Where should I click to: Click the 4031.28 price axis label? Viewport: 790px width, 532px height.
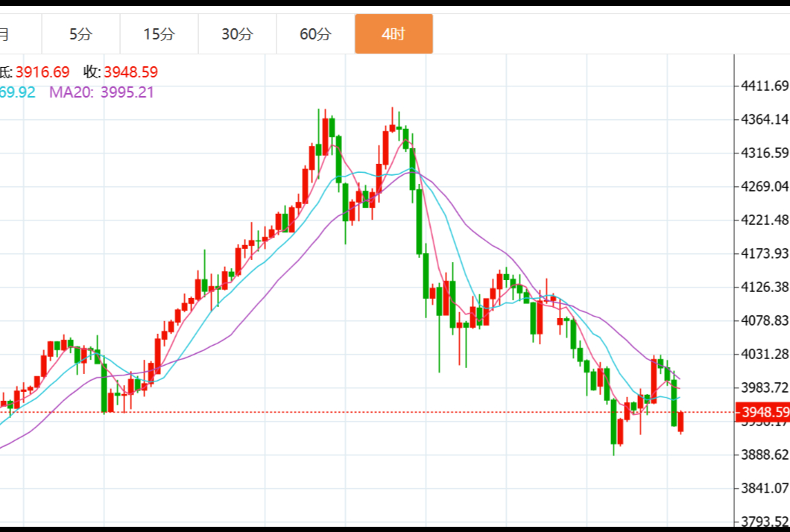[x=765, y=354]
